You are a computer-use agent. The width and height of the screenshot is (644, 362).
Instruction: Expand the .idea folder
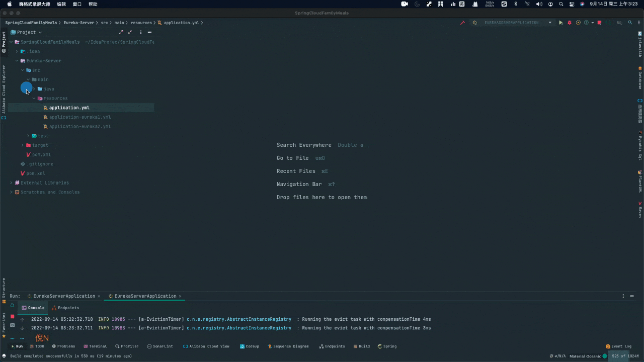coord(17,51)
